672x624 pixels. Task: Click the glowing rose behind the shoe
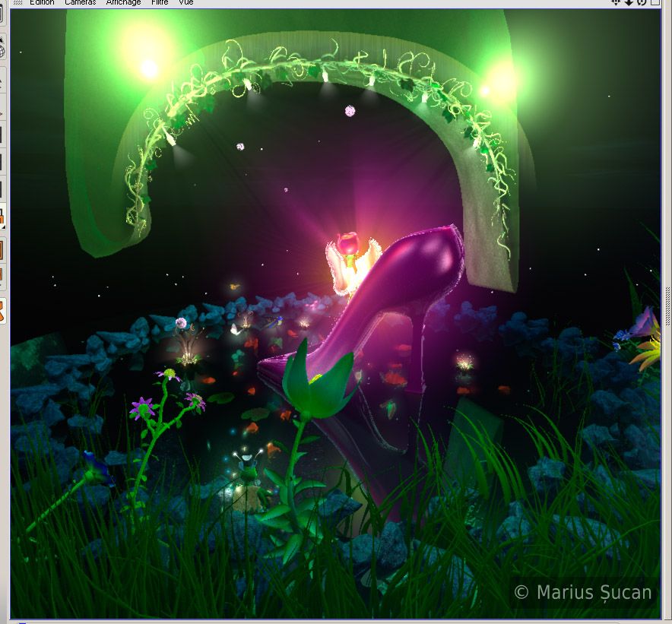348,245
